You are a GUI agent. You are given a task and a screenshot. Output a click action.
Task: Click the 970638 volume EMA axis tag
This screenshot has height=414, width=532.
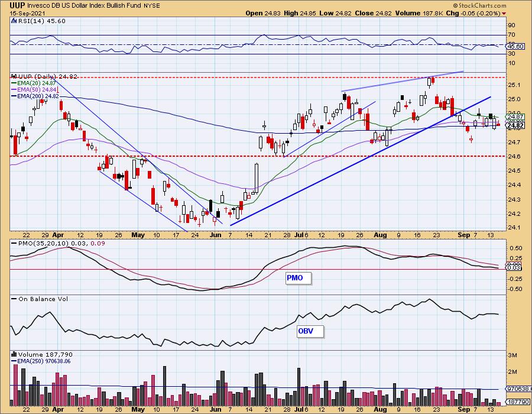click(517, 389)
